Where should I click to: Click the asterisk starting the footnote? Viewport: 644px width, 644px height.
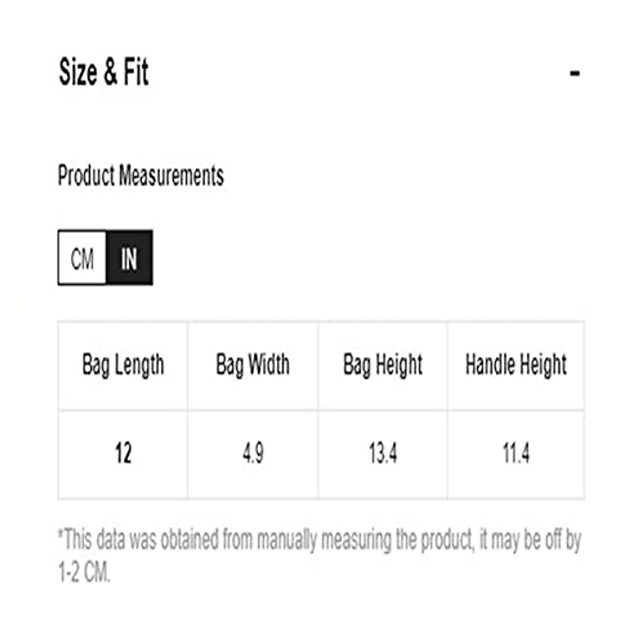point(61,535)
